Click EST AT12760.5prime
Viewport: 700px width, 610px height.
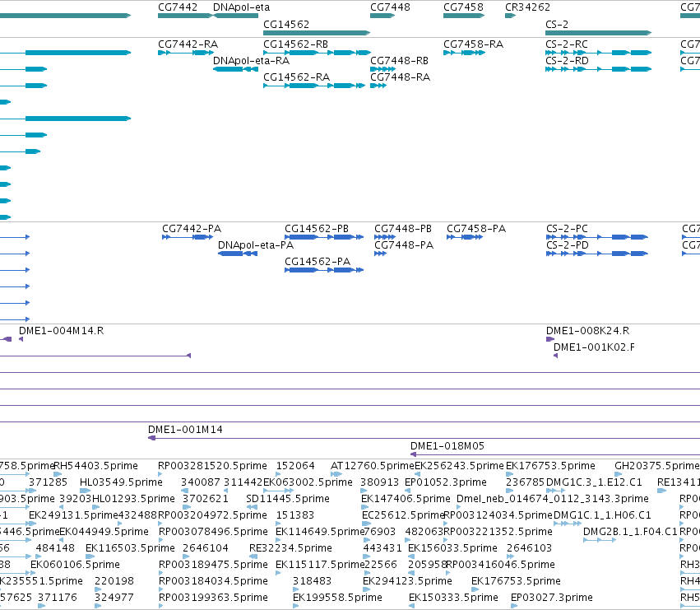click(373, 466)
